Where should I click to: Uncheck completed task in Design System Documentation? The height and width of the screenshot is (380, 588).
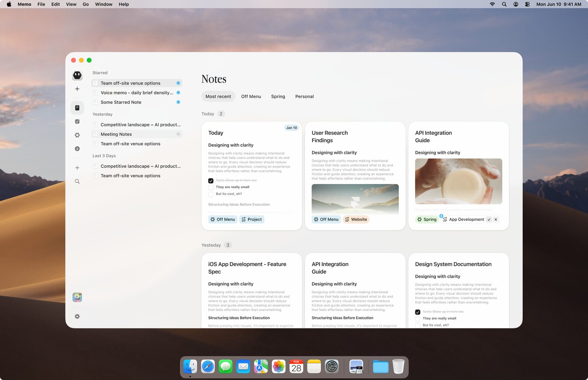coord(418,312)
